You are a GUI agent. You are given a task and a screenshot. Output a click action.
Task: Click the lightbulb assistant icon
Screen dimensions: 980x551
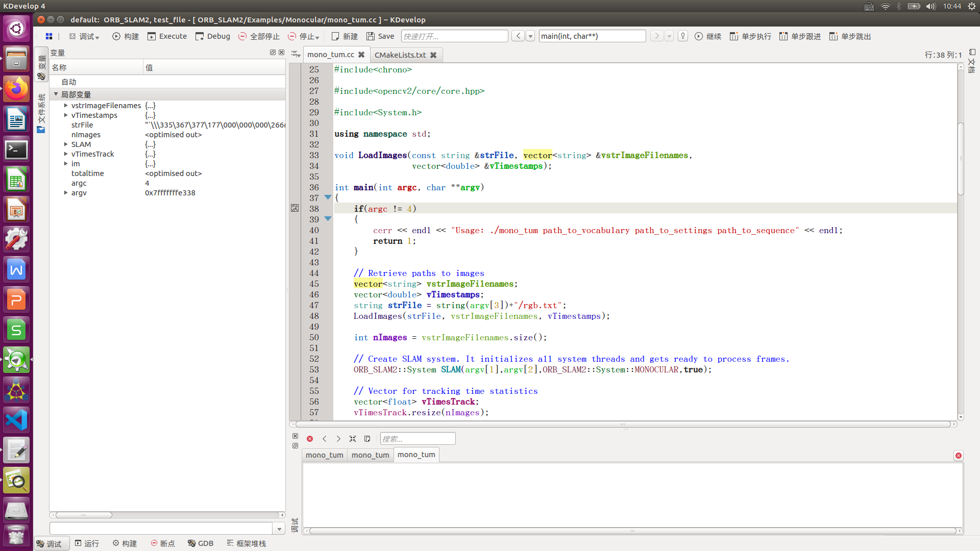click(x=683, y=36)
